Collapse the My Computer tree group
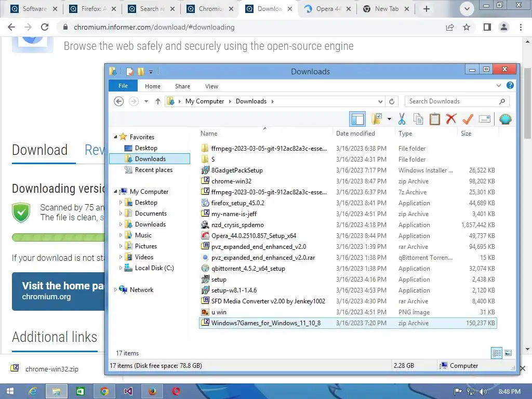 click(x=115, y=191)
